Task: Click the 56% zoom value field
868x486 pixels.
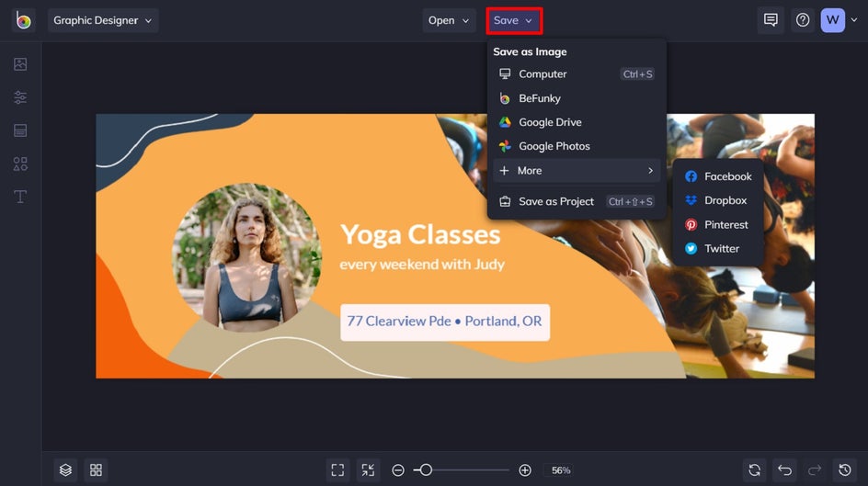Action: point(560,470)
